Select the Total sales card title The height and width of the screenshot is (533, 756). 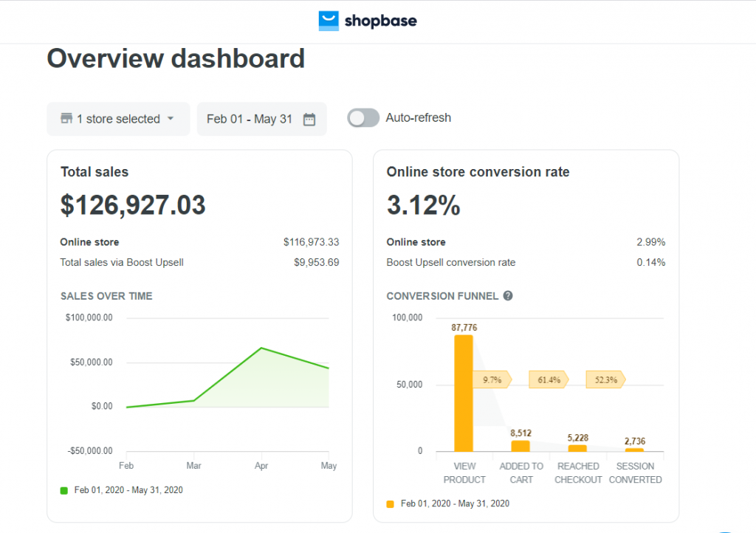94,171
